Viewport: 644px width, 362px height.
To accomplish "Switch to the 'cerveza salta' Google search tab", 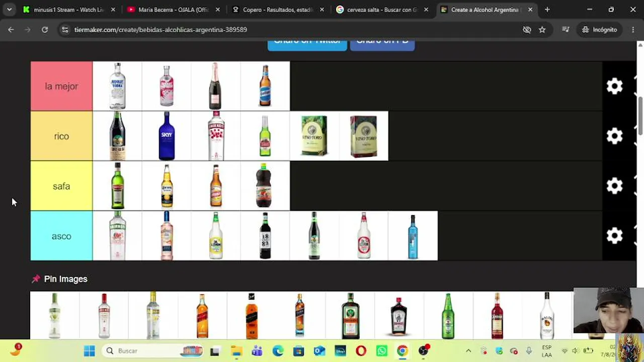I will point(382,10).
